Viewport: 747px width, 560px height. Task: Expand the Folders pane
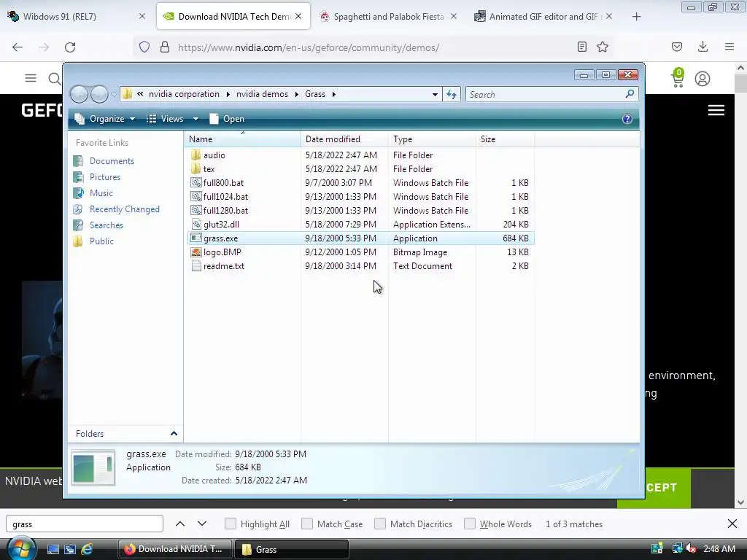pos(174,433)
